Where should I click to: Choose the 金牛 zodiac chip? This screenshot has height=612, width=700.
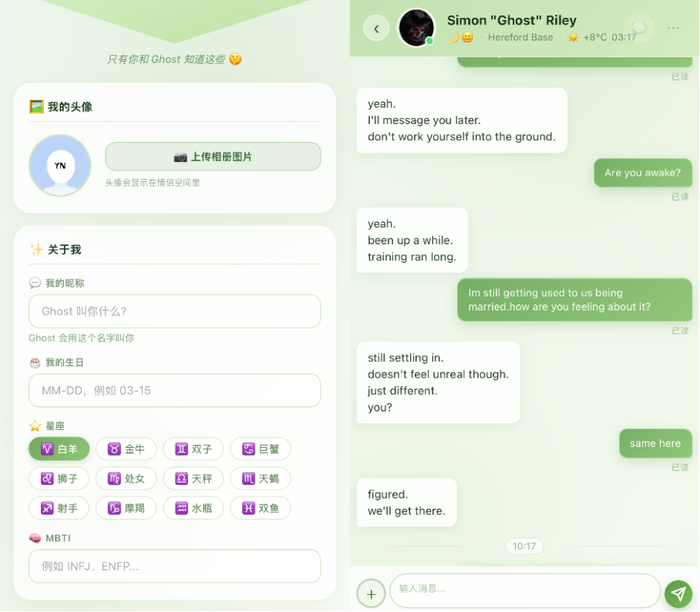click(126, 449)
